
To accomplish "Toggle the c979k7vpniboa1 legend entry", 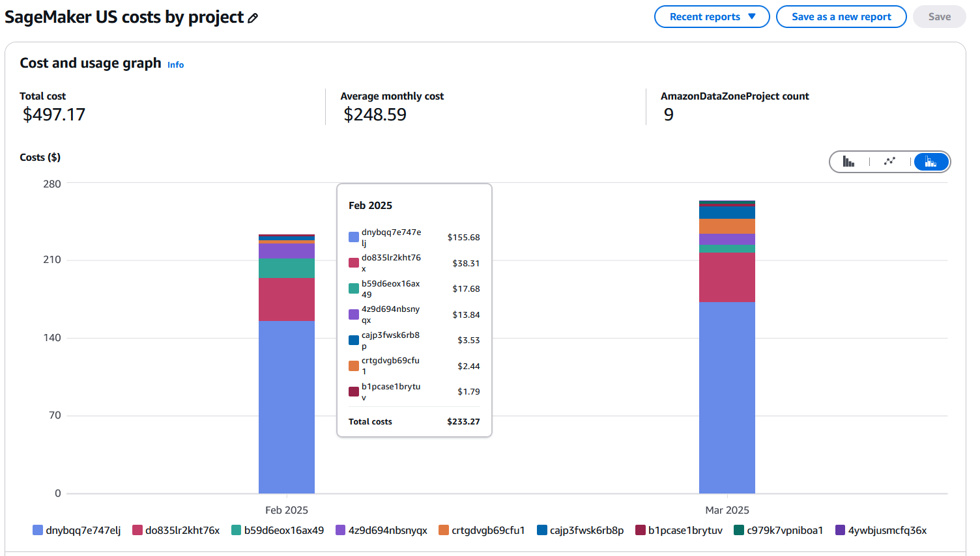I will [x=778, y=530].
